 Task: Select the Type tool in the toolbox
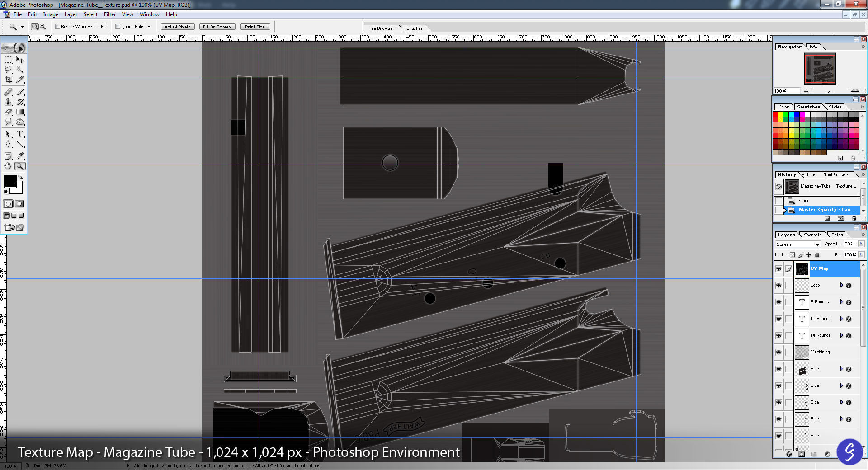pos(20,134)
